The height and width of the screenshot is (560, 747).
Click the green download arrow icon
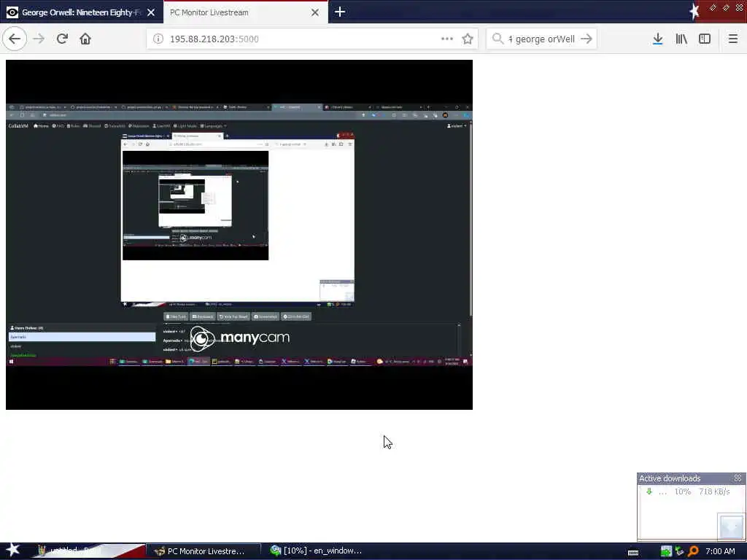click(x=649, y=491)
